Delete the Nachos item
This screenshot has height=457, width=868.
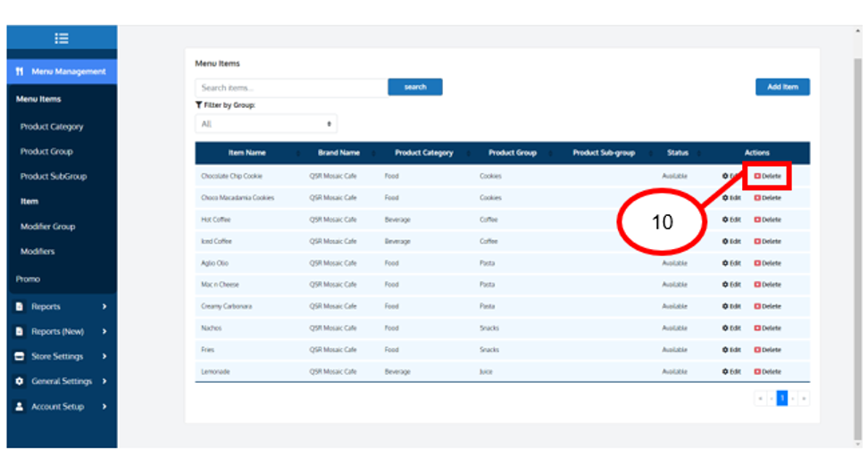pyautogui.click(x=768, y=328)
